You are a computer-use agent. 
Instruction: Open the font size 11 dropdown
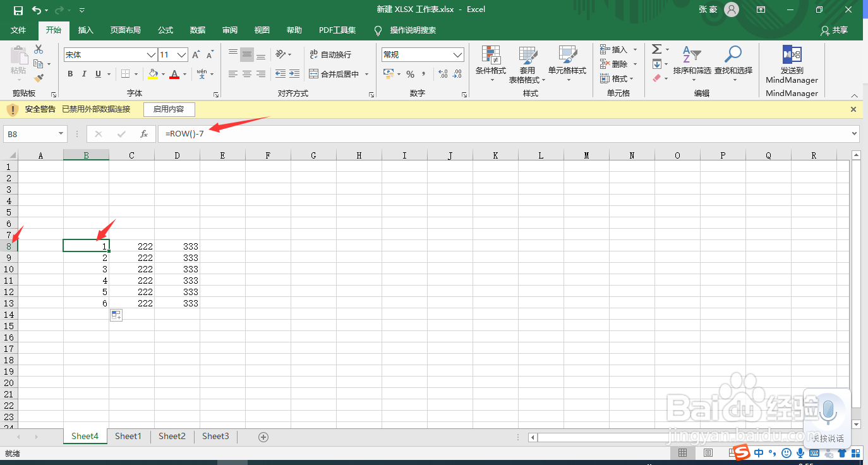[182, 55]
